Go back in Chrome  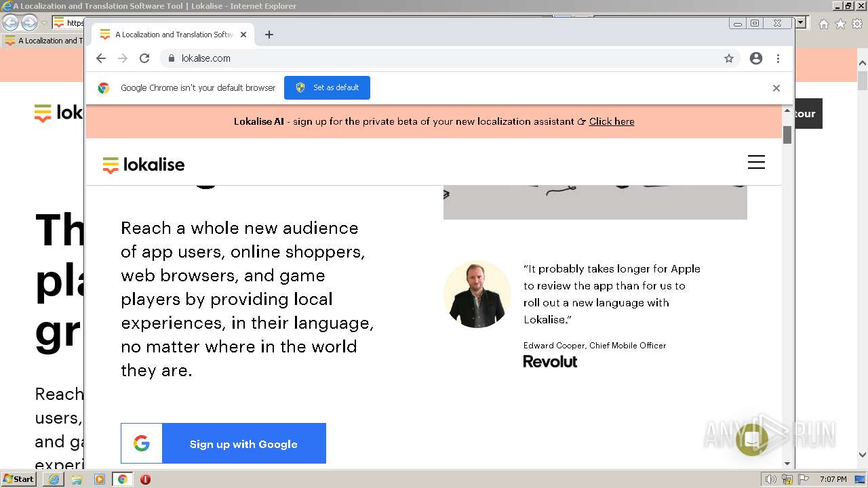[x=101, y=58]
